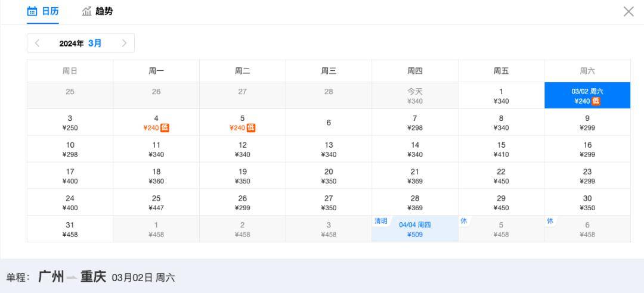644x293 pixels.
Task: Click the greyed February 25 cell
Action: tap(70, 95)
